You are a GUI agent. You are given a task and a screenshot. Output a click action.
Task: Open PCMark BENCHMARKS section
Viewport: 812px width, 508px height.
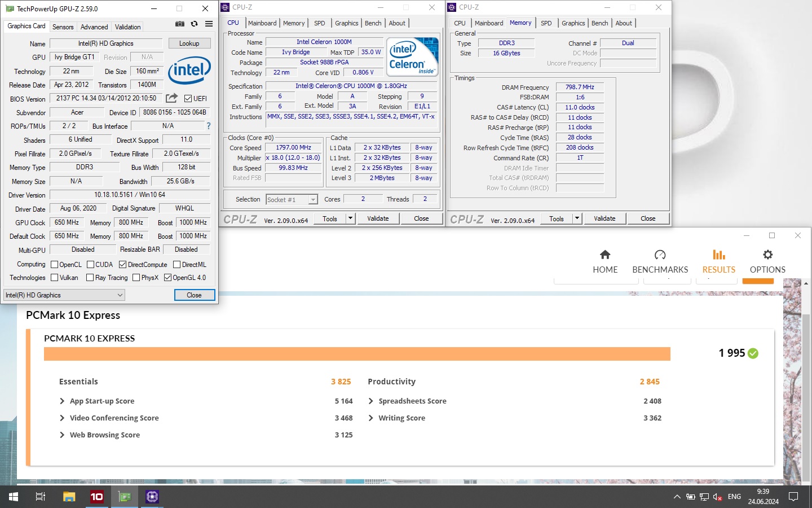660,262
